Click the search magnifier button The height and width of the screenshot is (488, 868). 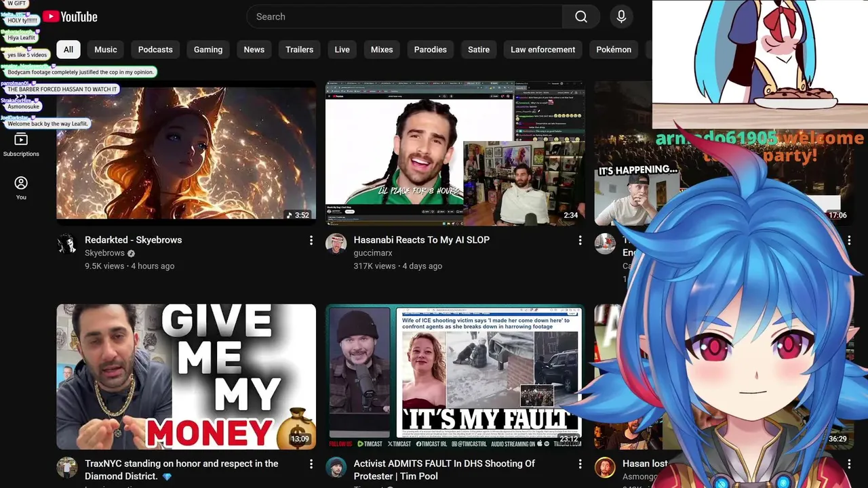(581, 17)
